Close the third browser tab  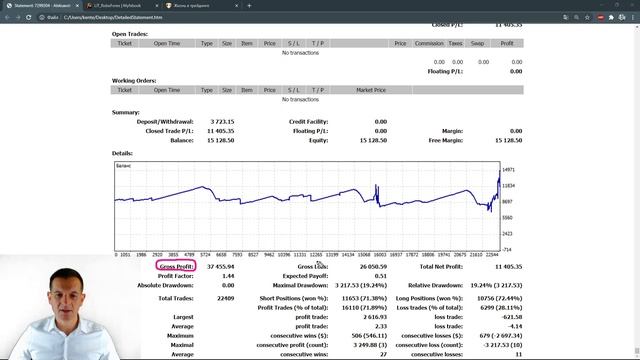coord(236,6)
